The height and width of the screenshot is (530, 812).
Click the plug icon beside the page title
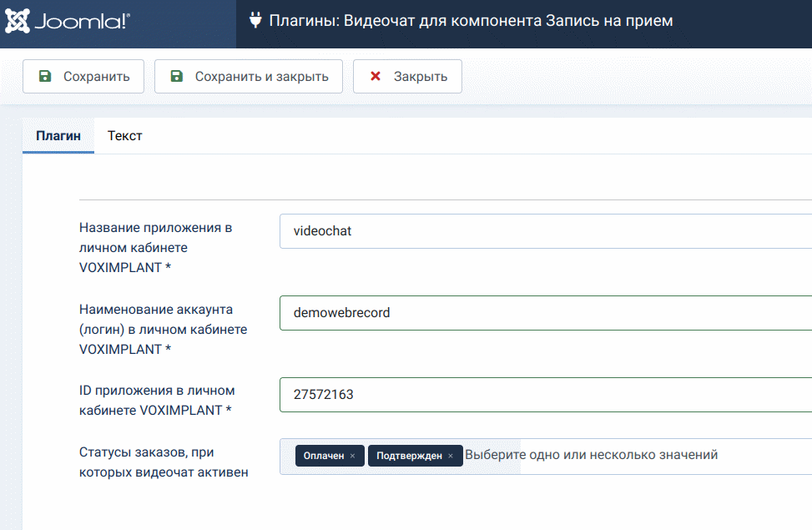[255, 21]
